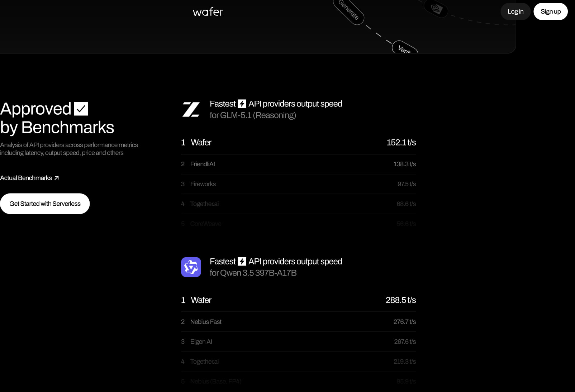This screenshot has height=392, width=575.
Task: Click the Verify pill in the diagram
Action: click(x=405, y=48)
